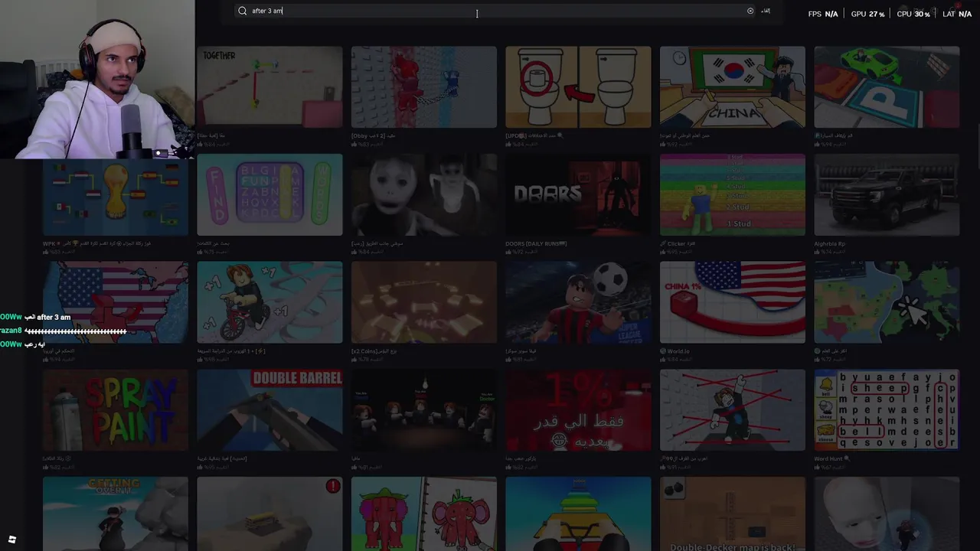Clear the search text with the X icon
980x551 pixels.
click(750, 11)
